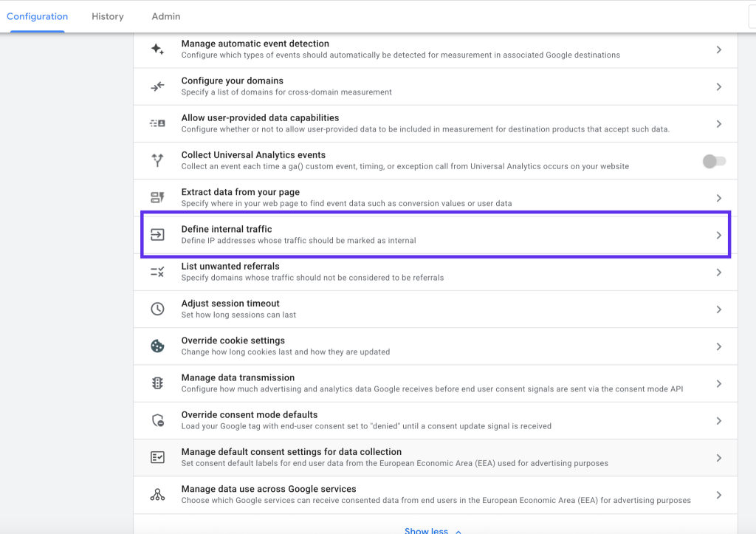Enable Collect Universal Analytics events toggle
Image resolution: width=756 pixels, height=534 pixels.
(x=714, y=161)
